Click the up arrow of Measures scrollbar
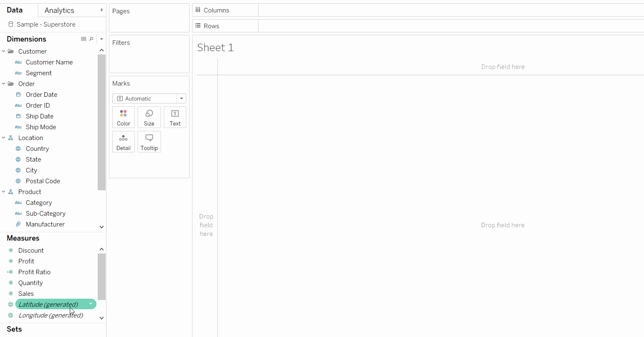Screen dimensions: 644x337 pos(101,249)
